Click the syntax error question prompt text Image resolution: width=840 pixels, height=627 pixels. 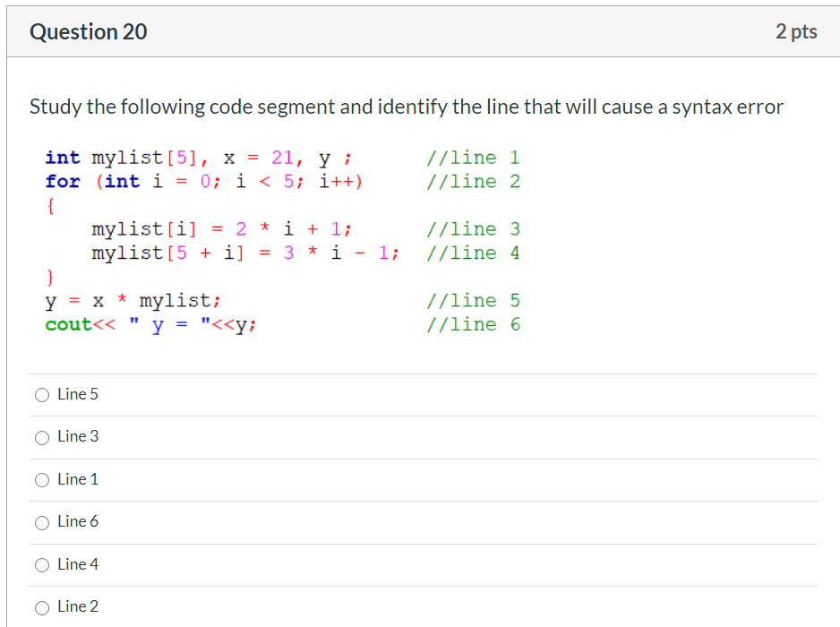[x=406, y=107]
